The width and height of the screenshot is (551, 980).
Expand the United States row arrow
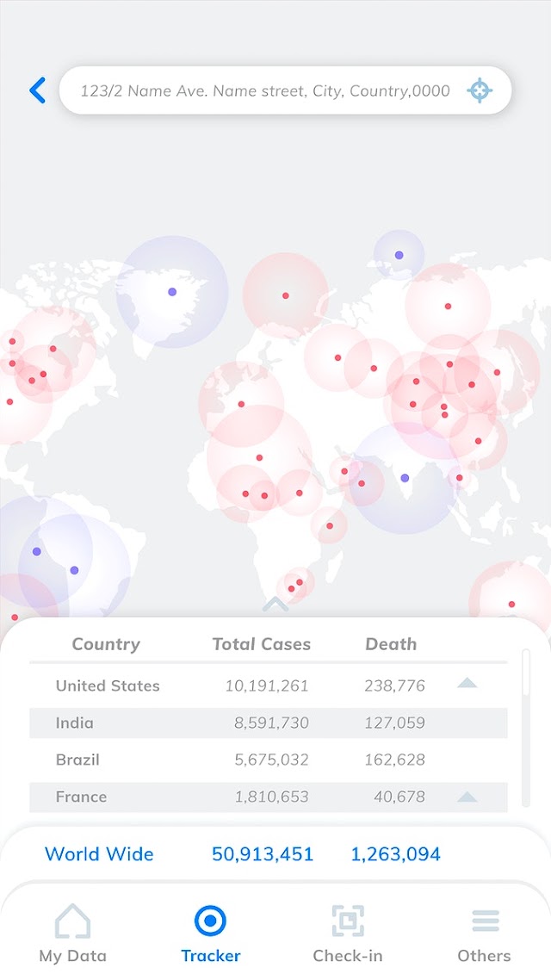pos(467,683)
